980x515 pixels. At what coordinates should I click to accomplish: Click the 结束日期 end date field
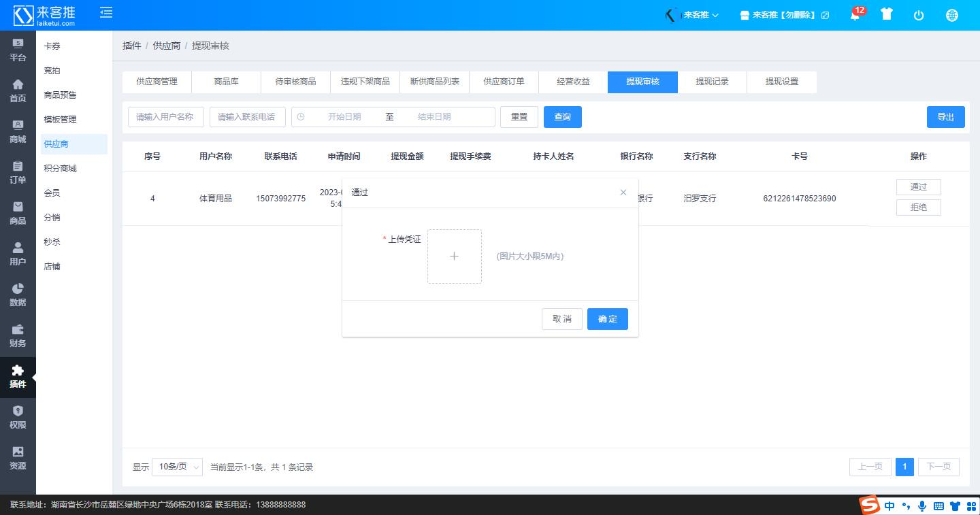coord(434,117)
